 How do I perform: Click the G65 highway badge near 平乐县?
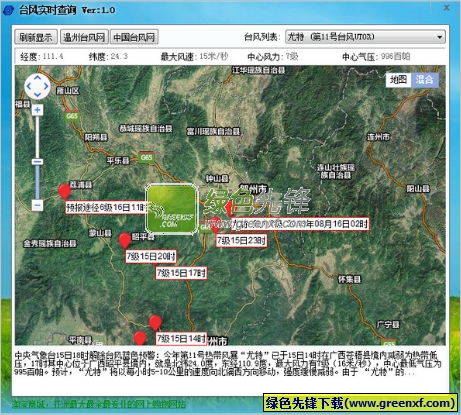click(x=146, y=157)
